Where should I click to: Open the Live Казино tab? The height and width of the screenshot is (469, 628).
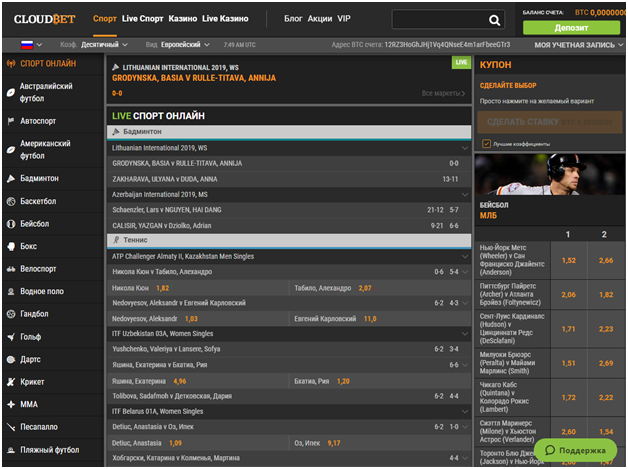click(x=225, y=19)
